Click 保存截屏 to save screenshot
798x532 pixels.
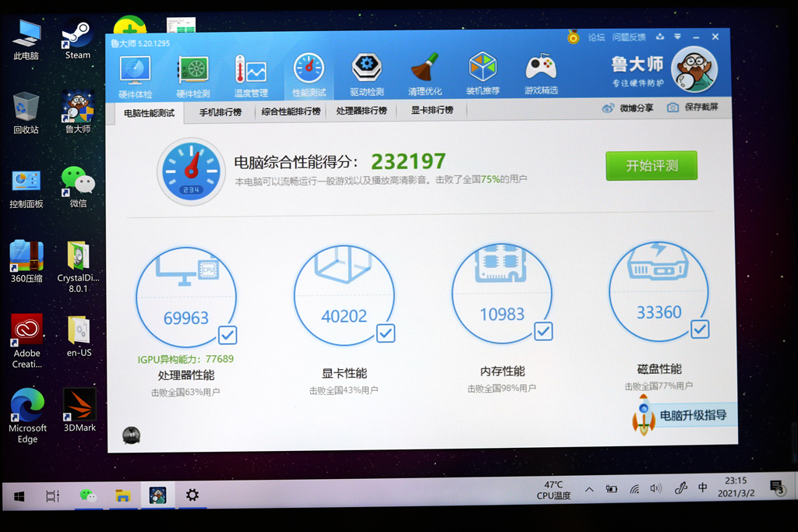coord(693,107)
